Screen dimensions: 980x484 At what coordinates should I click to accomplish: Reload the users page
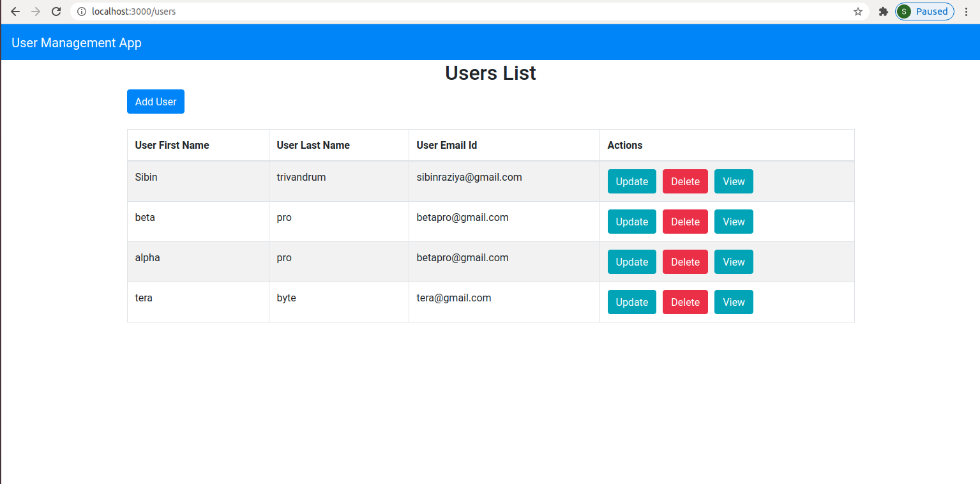(56, 11)
